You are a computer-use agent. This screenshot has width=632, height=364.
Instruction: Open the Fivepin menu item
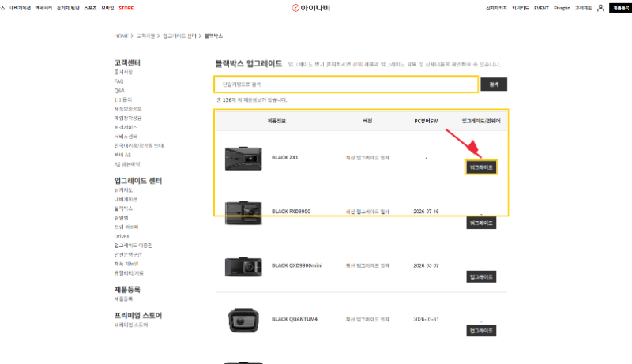562,8
